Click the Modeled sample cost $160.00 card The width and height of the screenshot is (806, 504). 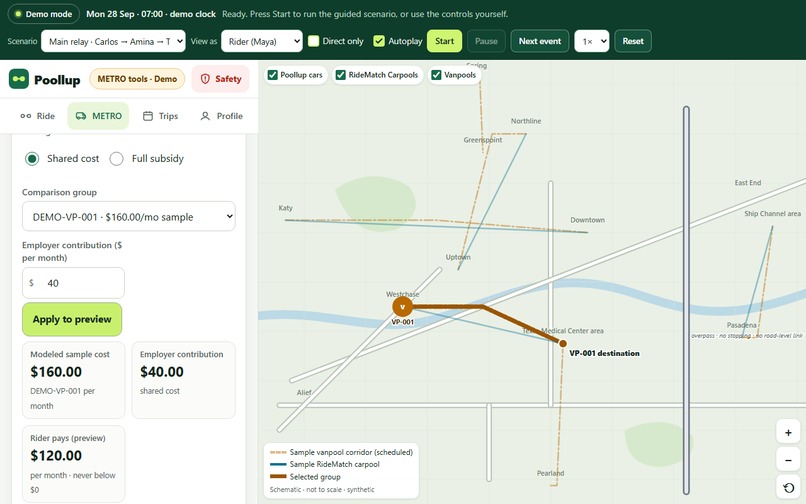pos(73,380)
